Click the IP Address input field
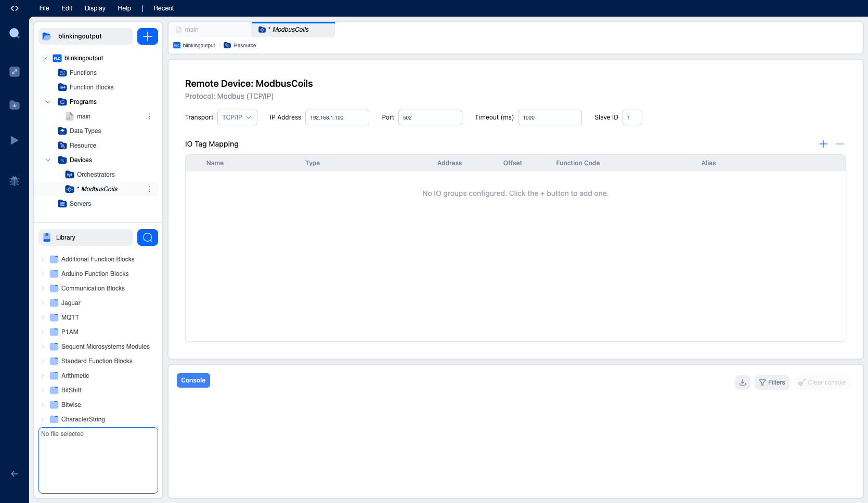The image size is (868, 503). coord(337,117)
